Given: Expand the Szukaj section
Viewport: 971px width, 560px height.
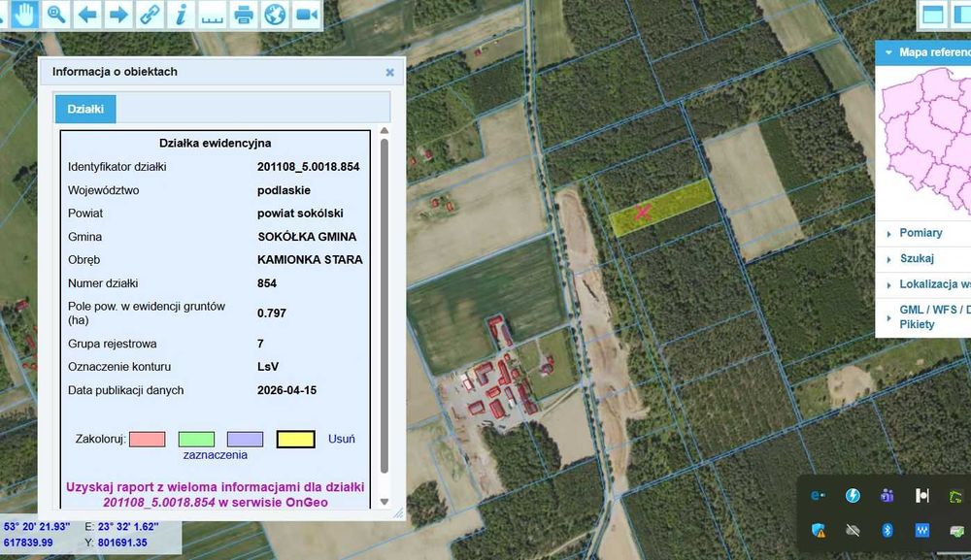Looking at the screenshot, I should click(x=917, y=259).
